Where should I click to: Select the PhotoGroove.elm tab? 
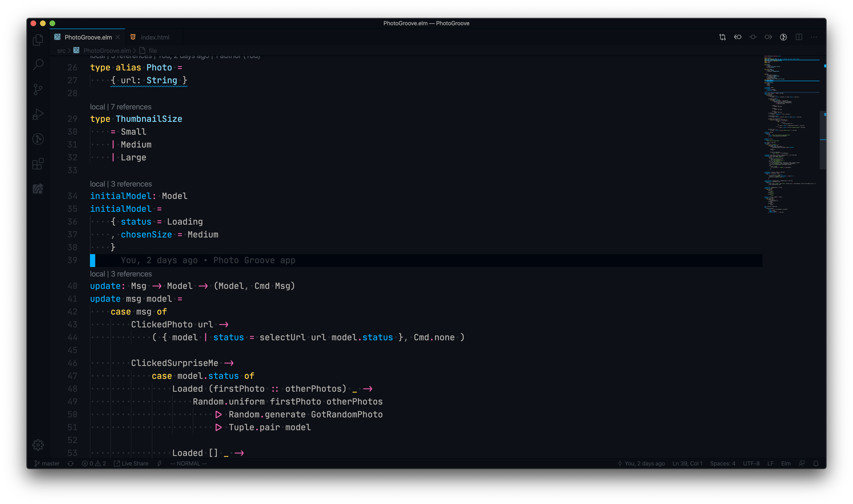click(x=88, y=37)
